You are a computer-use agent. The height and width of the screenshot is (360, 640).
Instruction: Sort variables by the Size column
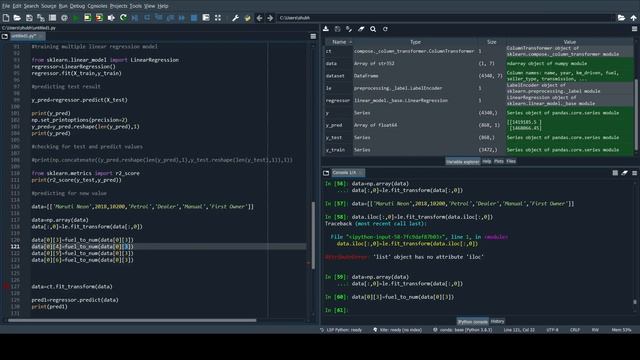click(491, 42)
